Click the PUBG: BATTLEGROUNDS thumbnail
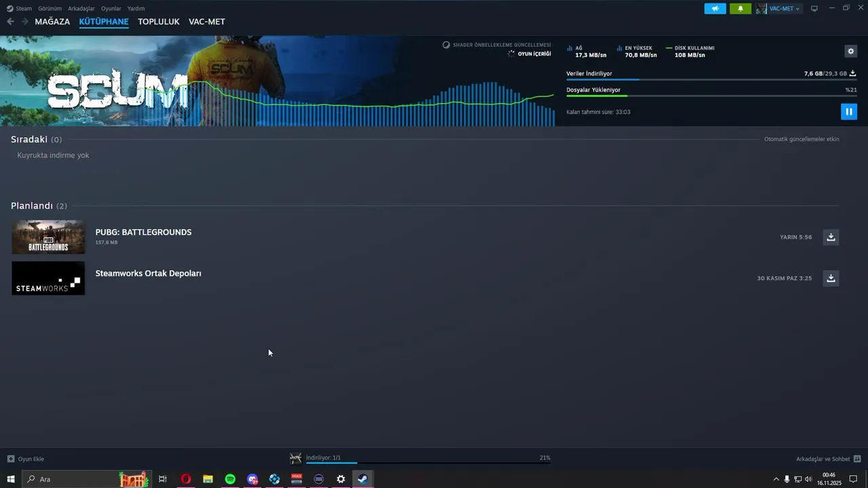 (48, 237)
